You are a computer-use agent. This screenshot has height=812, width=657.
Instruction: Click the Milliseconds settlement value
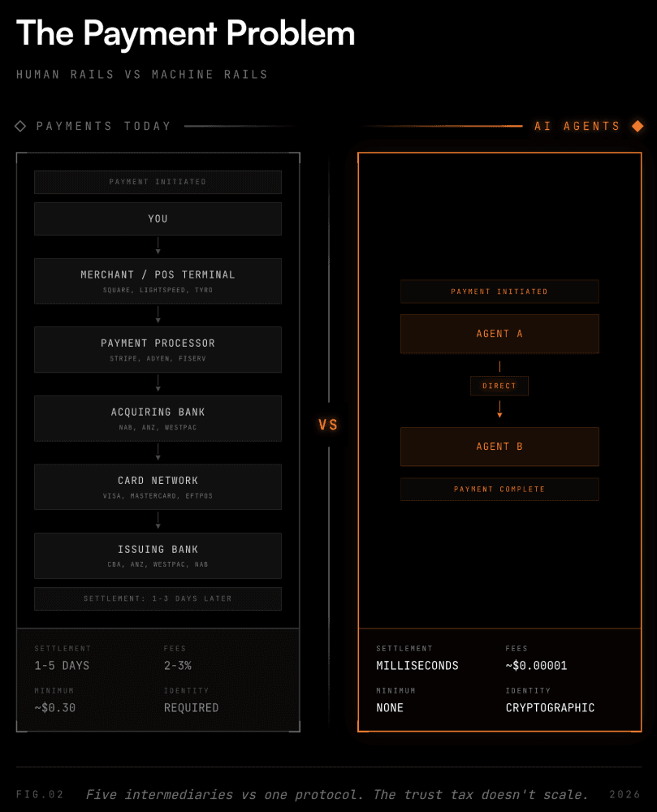pyautogui.click(x=417, y=666)
